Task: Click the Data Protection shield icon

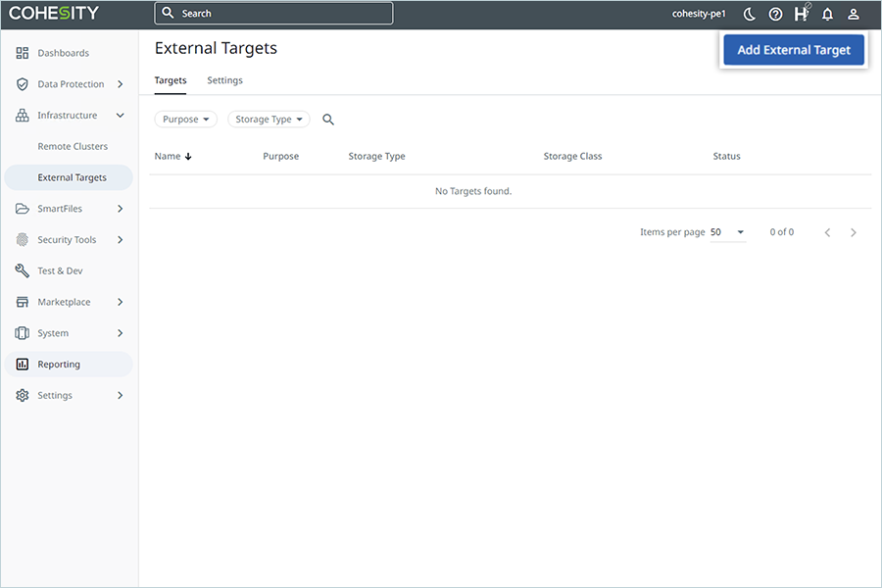Action: (22, 84)
